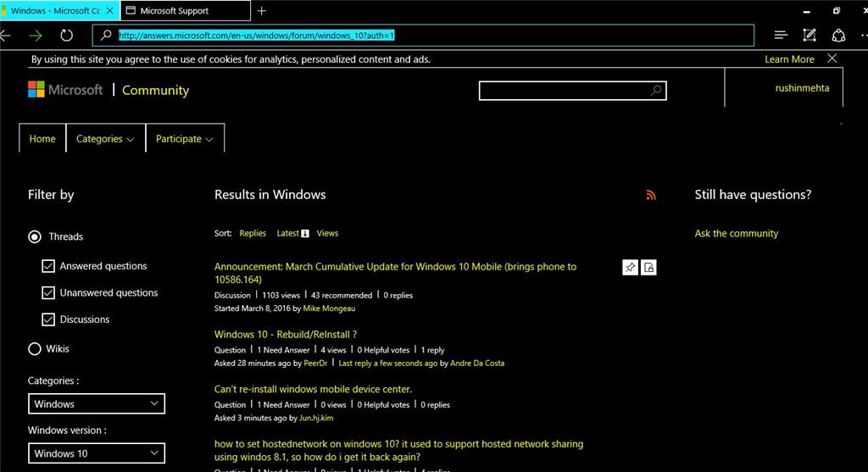Image resolution: width=868 pixels, height=472 pixels.
Task: Open the Categories dropdown set to Windows
Action: [97, 404]
